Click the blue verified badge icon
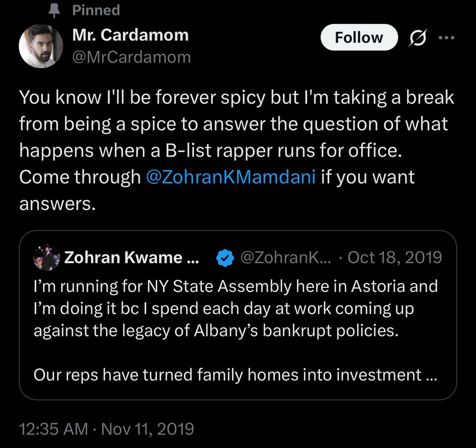 coord(225,258)
